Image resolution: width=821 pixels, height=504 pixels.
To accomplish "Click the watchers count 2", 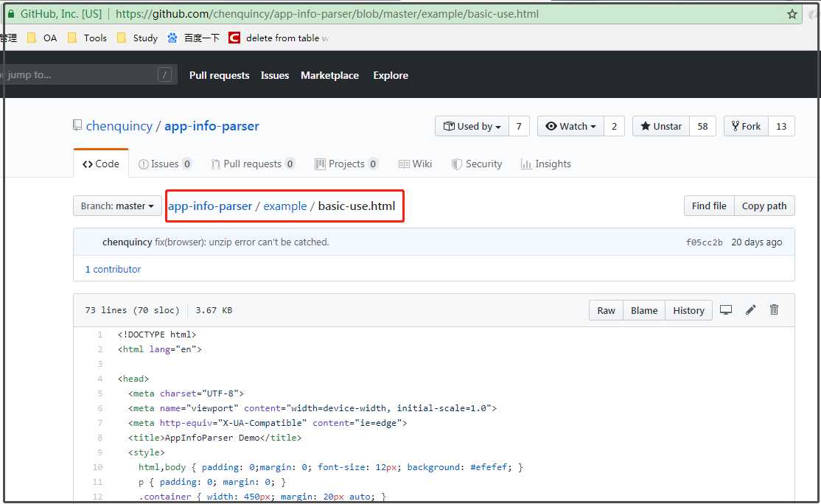I will (614, 126).
